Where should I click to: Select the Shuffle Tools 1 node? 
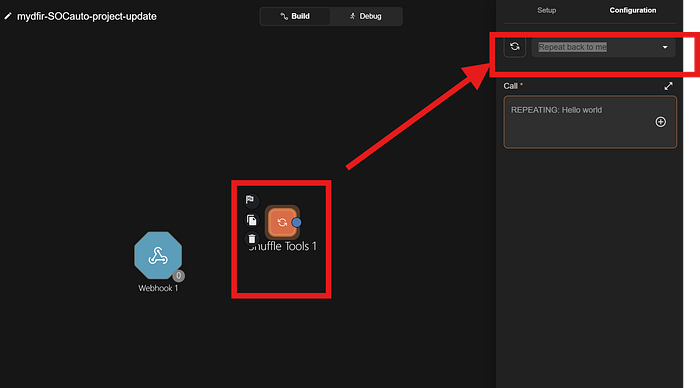pos(282,222)
